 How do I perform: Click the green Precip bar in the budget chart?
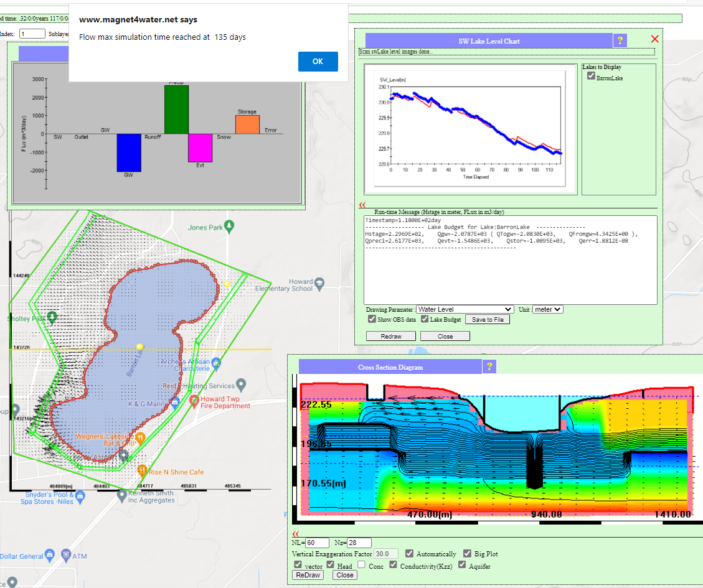click(x=176, y=110)
